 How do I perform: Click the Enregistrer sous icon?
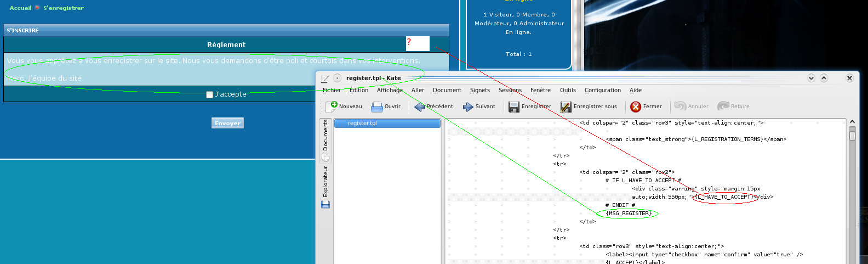[566, 106]
